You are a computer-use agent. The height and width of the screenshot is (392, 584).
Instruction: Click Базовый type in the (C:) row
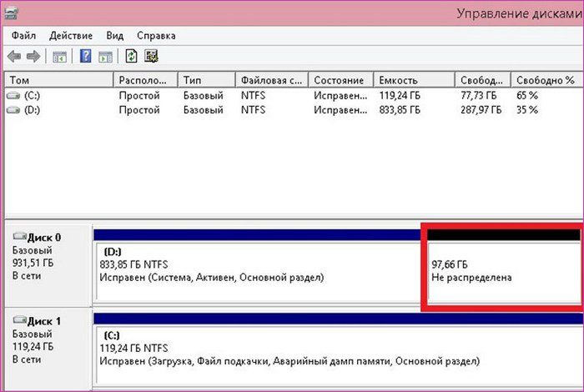click(x=204, y=96)
